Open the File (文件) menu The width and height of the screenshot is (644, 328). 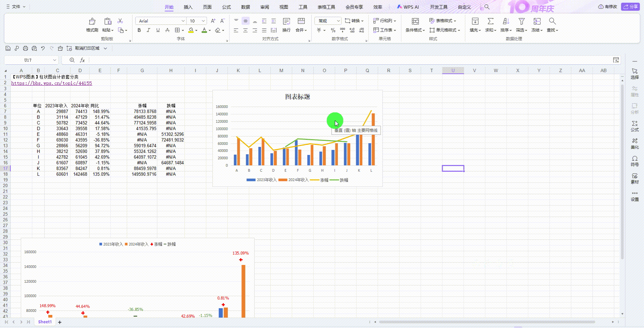click(16, 7)
